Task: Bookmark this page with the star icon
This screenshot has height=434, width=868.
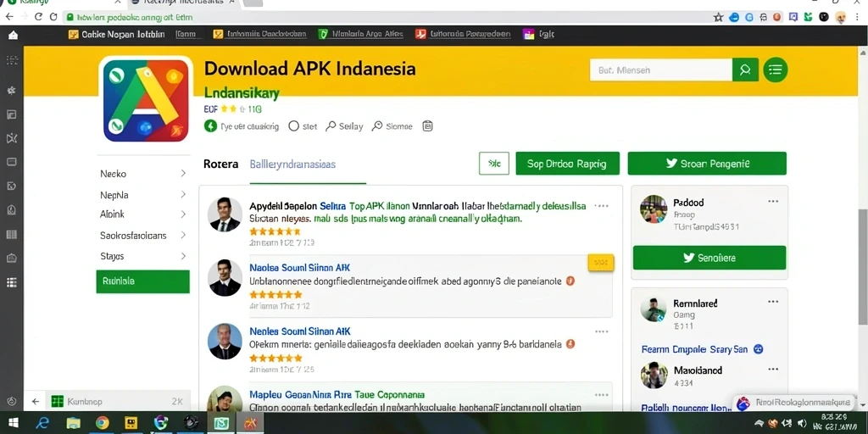Action: click(719, 17)
